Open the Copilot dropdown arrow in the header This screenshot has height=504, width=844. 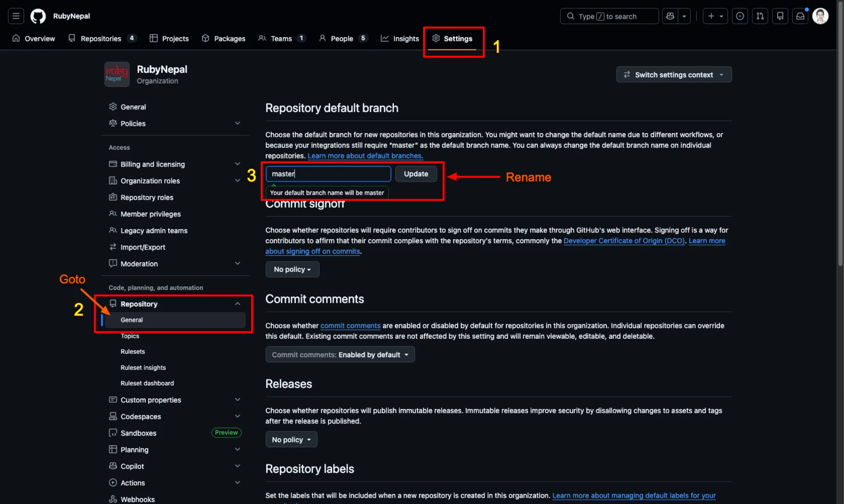pyautogui.click(x=684, y=16)
